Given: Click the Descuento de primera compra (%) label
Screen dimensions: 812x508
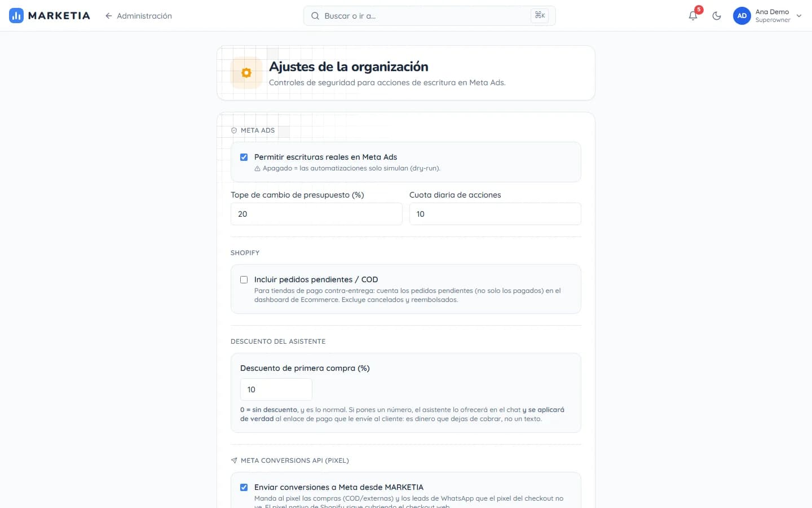Looking at the screenshot, I should click(x=305, y=368).
